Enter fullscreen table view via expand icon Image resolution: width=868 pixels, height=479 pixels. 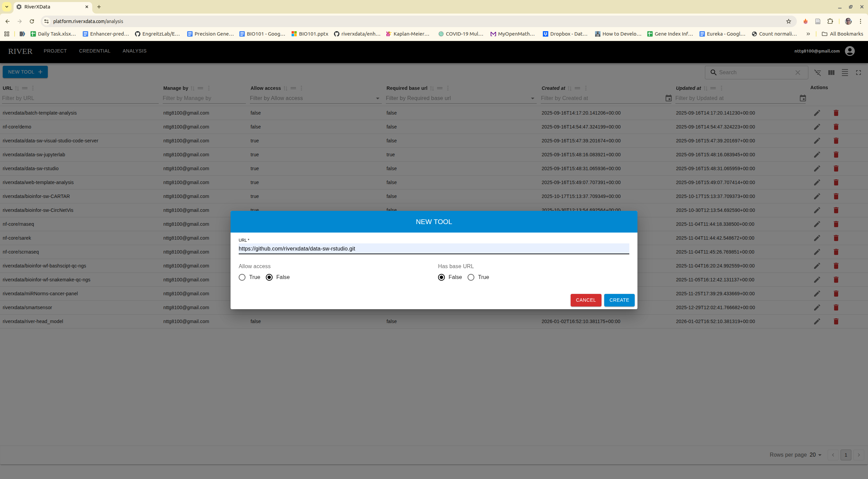pos(859,72)
